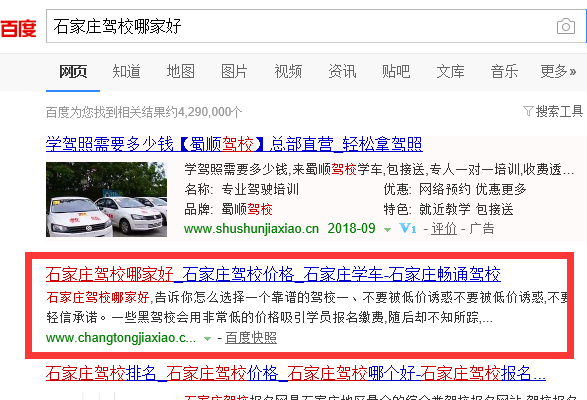587x400 pixels.
Task: Open 百度快照 cached page
Action: tap(251, 338)
